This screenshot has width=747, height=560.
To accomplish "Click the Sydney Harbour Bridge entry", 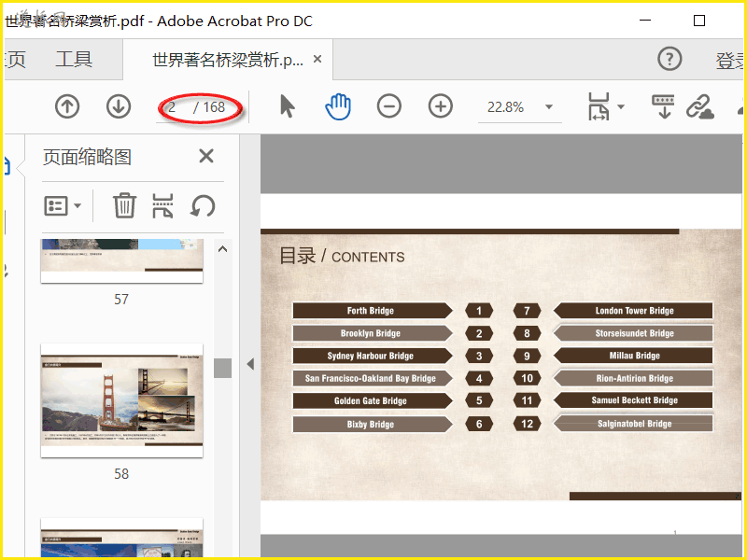I will [372, 356].
